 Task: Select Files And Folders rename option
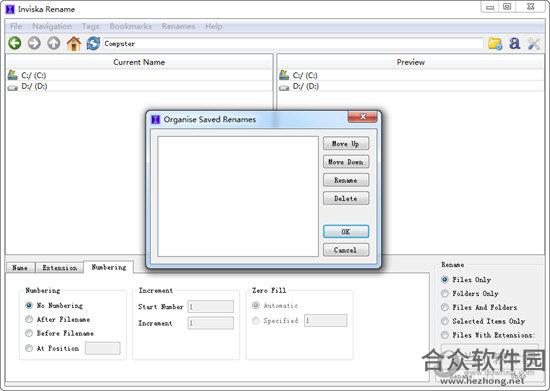pyautogui.click(x=445, y=307)
